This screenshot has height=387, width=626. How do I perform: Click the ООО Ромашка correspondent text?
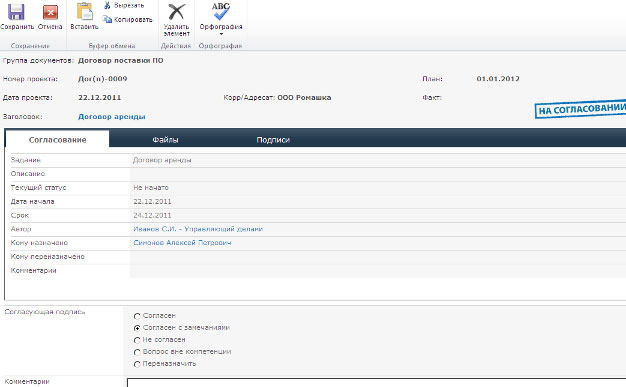point(304,97)
